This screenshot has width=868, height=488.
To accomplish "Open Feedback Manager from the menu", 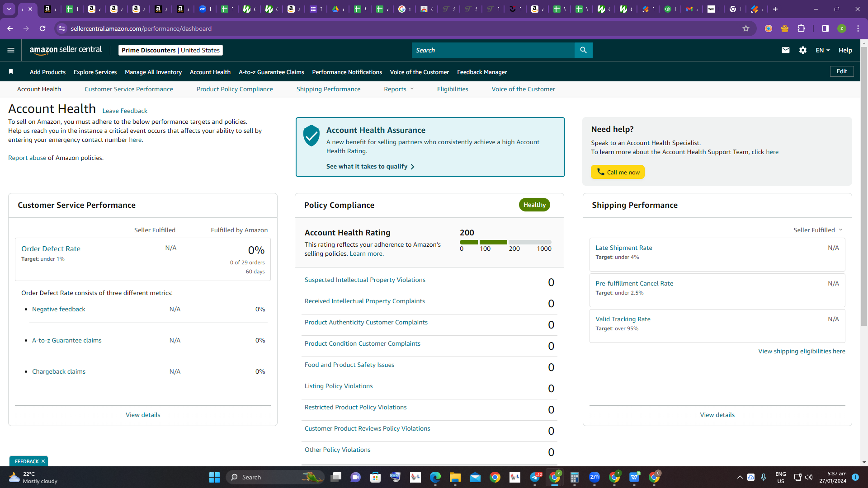I will [482, 72].
